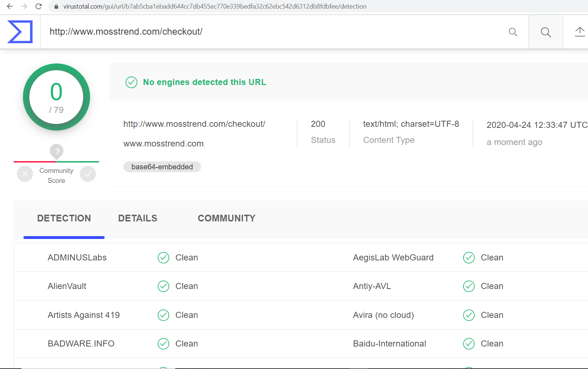
Task: Click the upload arrow icon
Action: pos(580,32)
